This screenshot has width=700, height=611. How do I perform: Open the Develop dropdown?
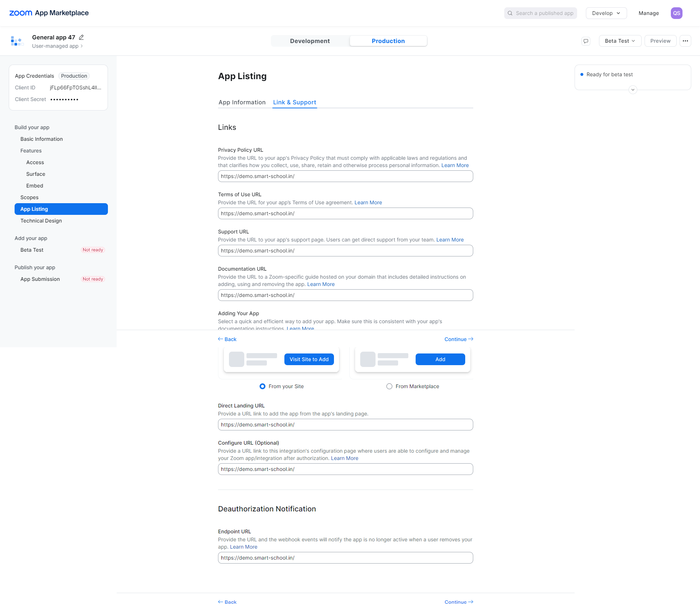606,13
